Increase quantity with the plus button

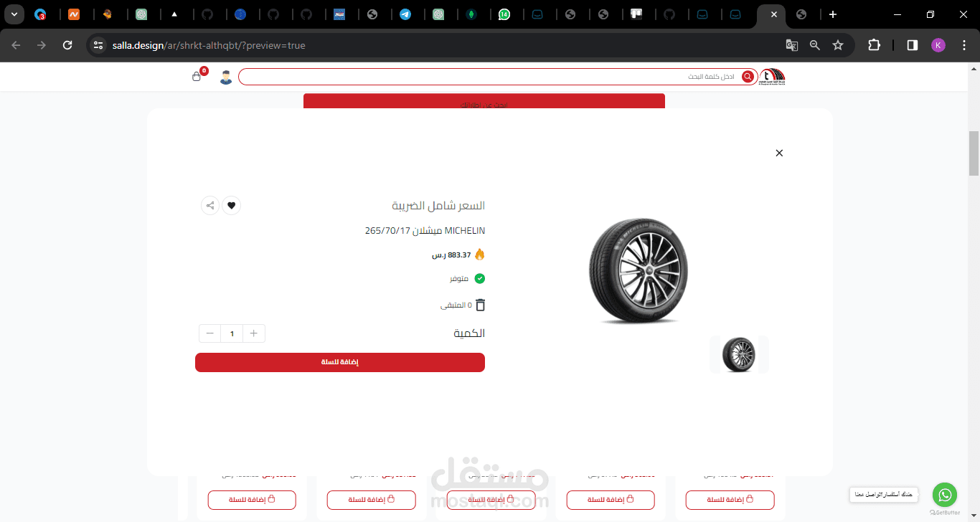[x=254, y=333]
